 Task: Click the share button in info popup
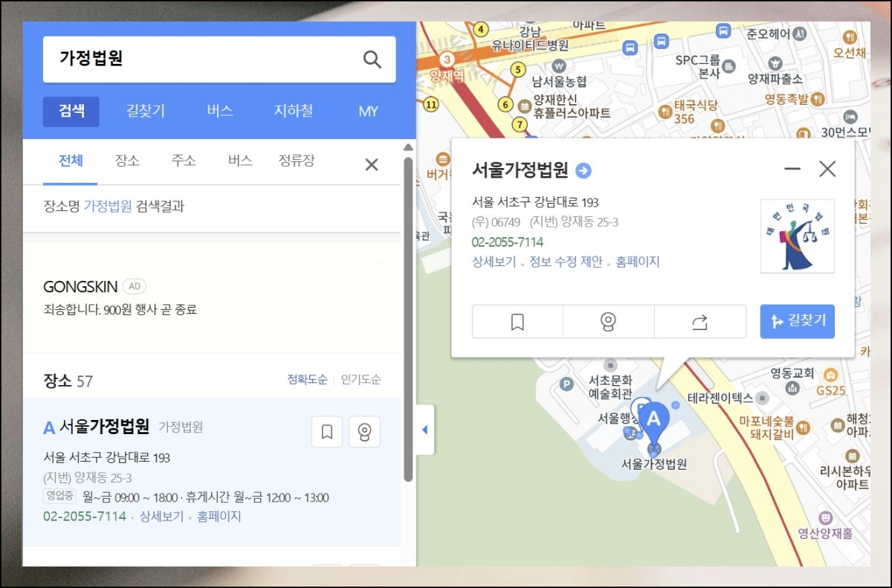point(699,322)
